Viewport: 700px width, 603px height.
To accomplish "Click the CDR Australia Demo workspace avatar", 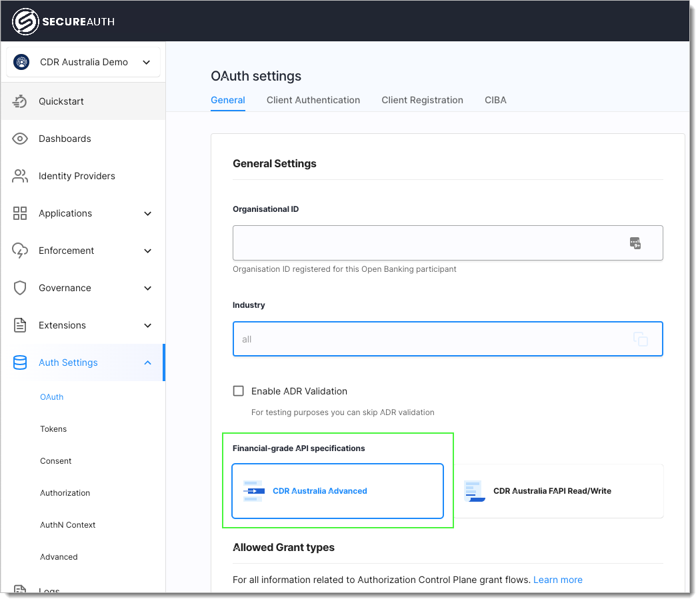I will (x=21, y=62).
